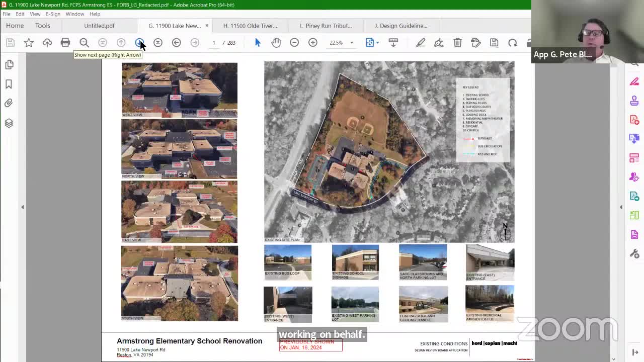Open the Page Thumbnails panel
The image size is (644, 362).
[x=8, y=65]
